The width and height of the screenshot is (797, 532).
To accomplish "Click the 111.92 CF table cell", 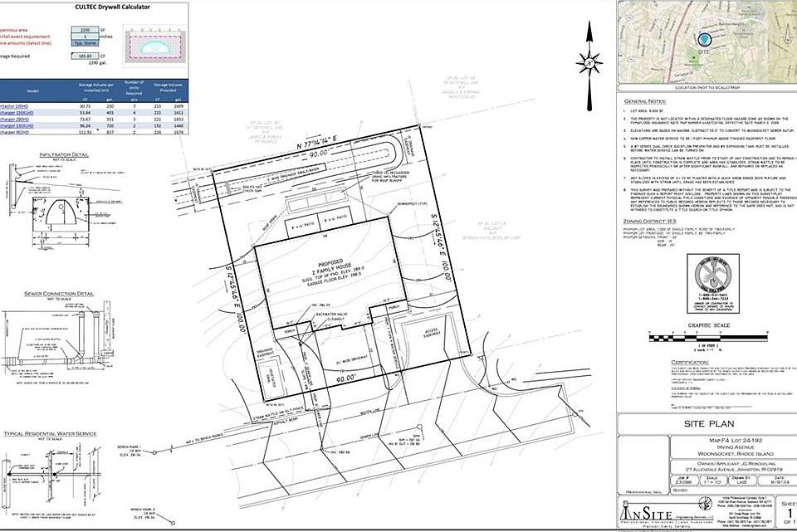I will tap(85, 132).
